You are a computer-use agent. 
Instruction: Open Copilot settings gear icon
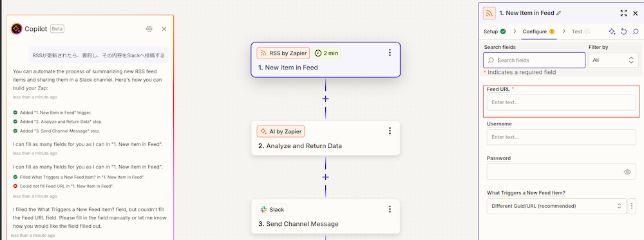(149, 29)
